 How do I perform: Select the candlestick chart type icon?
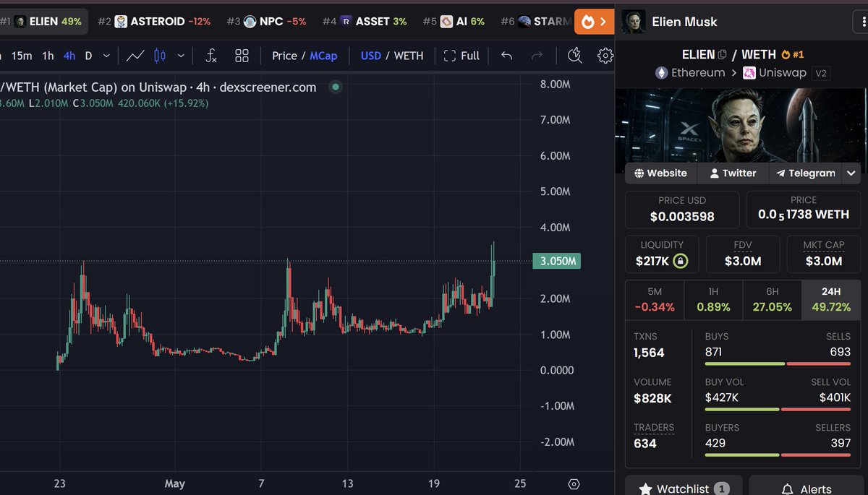click(x=160, y=56)
